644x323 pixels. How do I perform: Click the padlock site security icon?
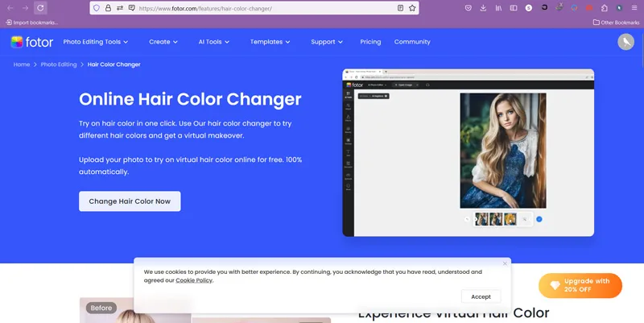pos(108,8)
